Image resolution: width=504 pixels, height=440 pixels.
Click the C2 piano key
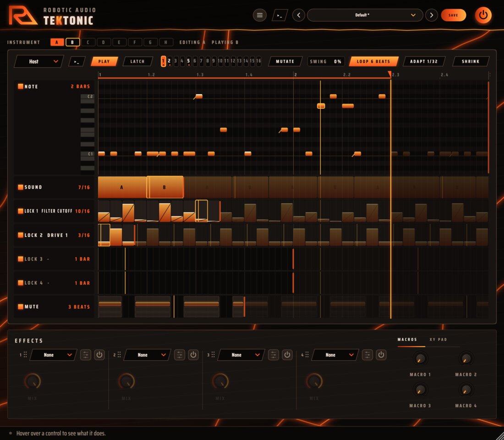coord(88,96)
